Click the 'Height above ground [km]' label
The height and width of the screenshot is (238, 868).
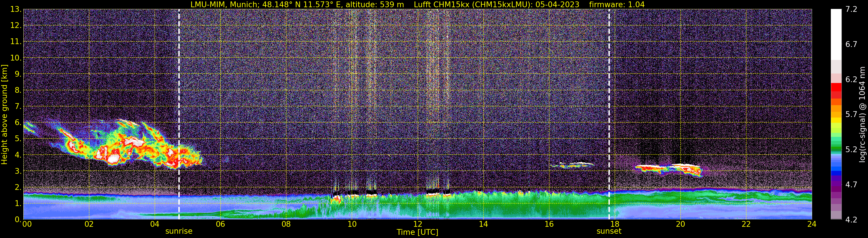point(4,114)
